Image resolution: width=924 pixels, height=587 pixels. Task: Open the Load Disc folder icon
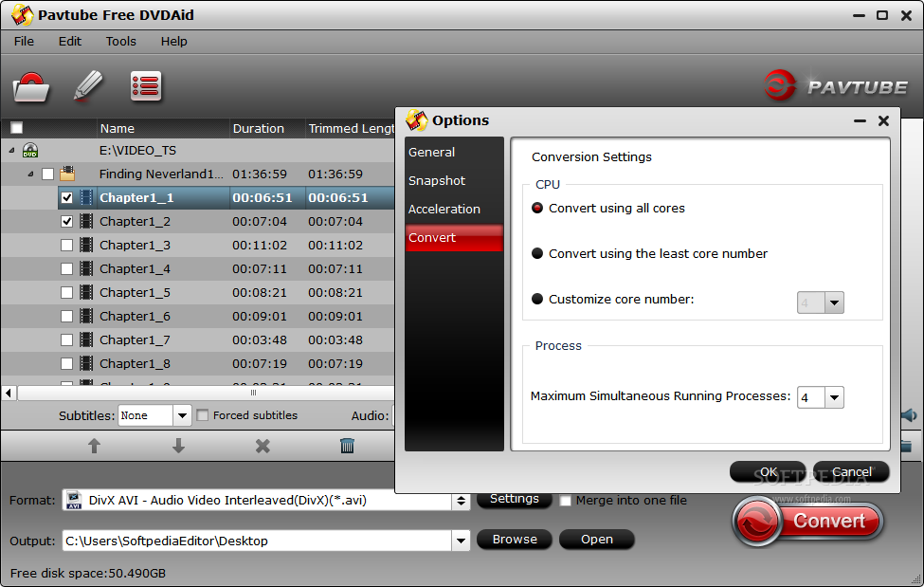(x=30, y=87)
